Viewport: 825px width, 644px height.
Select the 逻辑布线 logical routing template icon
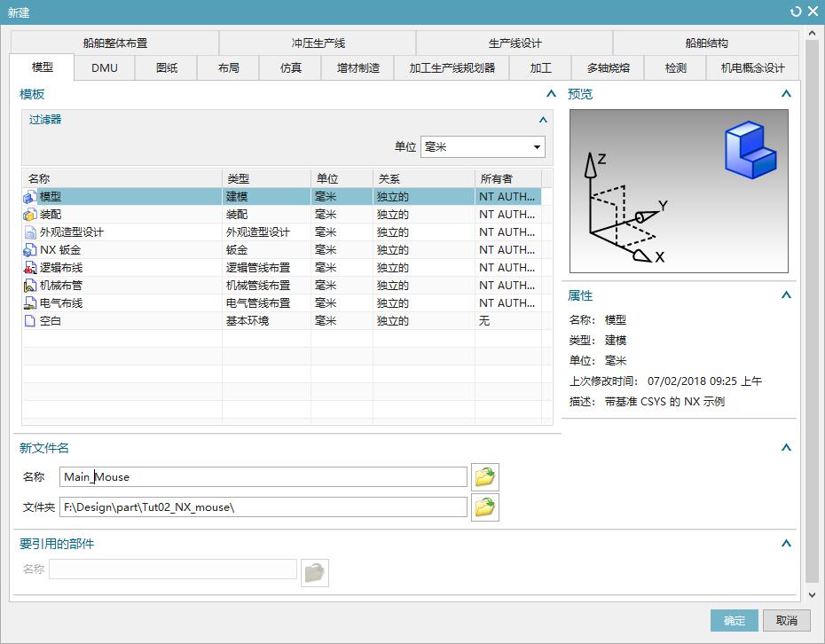(x=28, y=267)
